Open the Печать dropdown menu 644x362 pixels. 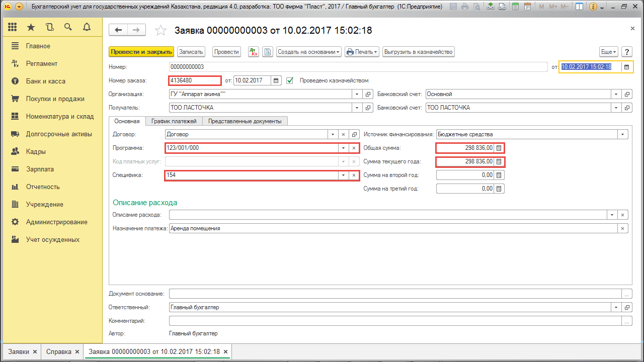pyautogui.click(x=362, y=52)
